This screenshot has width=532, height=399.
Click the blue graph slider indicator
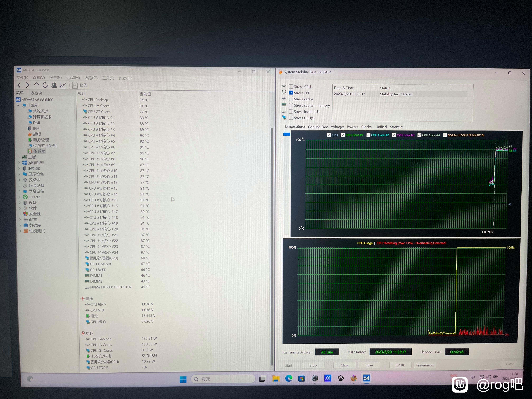pos(286,134)
